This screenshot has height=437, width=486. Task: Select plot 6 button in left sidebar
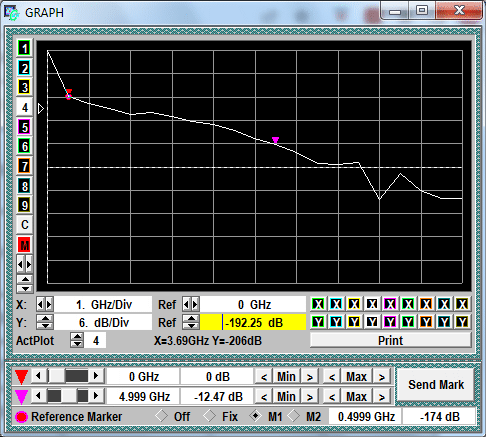point(24,146)
